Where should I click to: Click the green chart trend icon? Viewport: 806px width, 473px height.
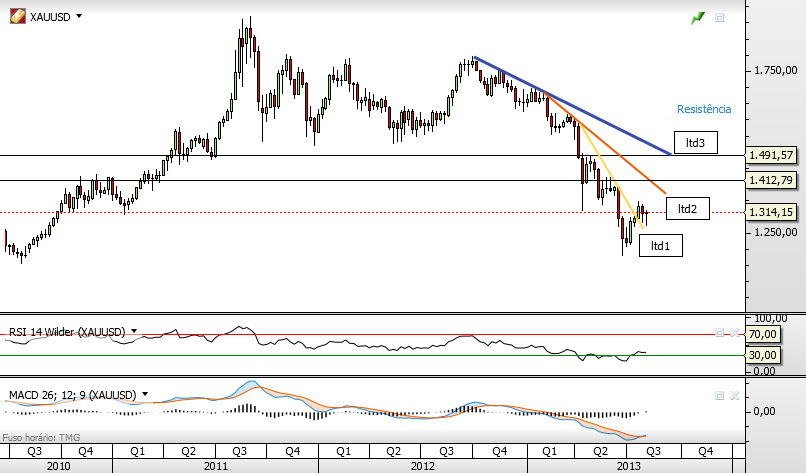(698, 19)
